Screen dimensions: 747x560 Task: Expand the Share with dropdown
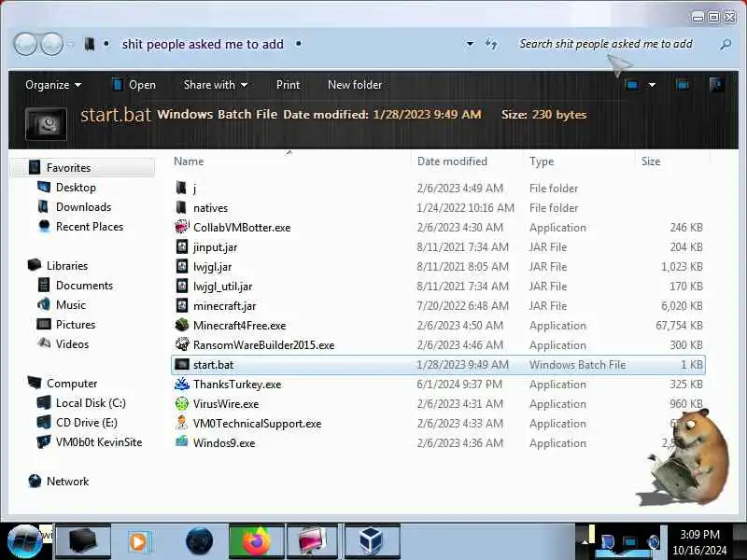tap(216, 85)
